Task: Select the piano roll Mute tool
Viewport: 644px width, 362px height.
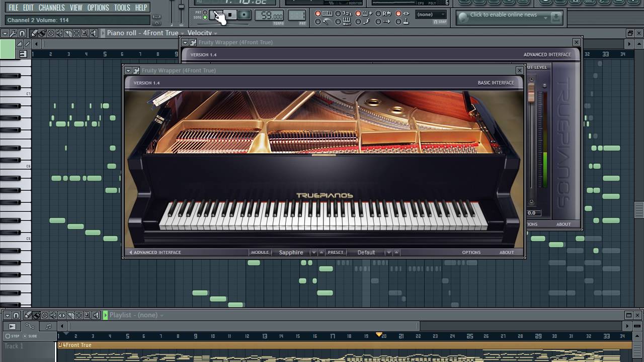Action: click(59, 33)
